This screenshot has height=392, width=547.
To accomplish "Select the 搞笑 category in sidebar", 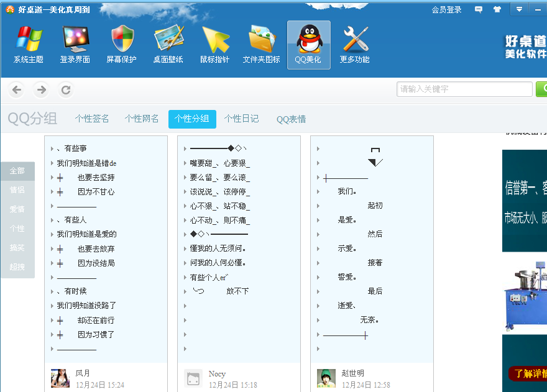I will (x=17, y=248).
